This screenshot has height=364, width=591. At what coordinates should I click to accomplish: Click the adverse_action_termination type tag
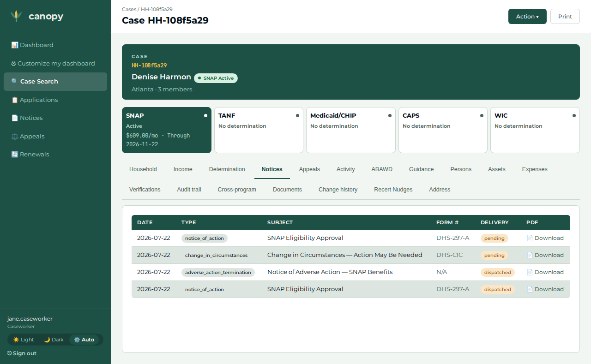coord(218,272)
